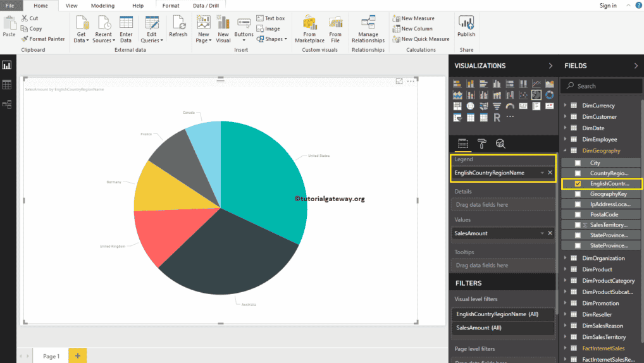Check the CountryRegio... field checkbox

pos(578,173)
